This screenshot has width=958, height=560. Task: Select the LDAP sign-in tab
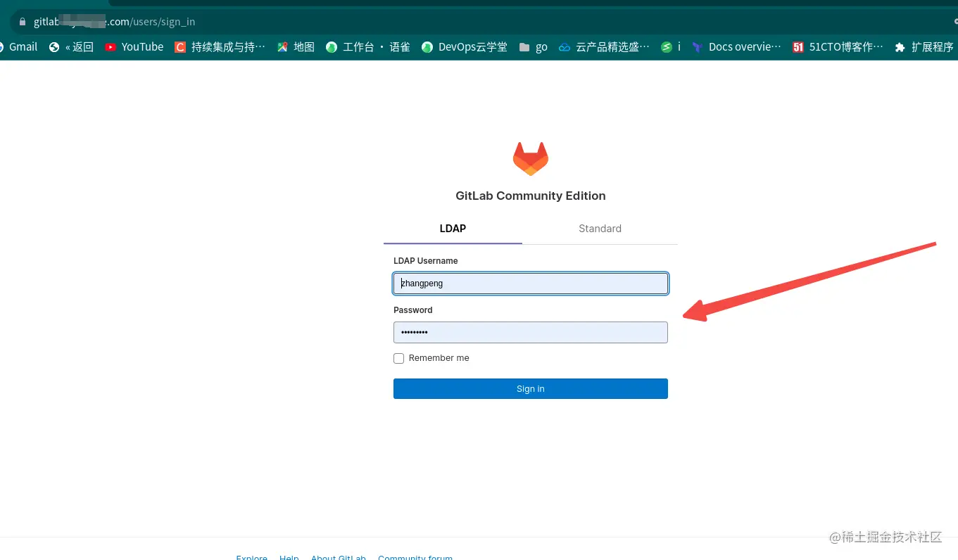point(453,229)
